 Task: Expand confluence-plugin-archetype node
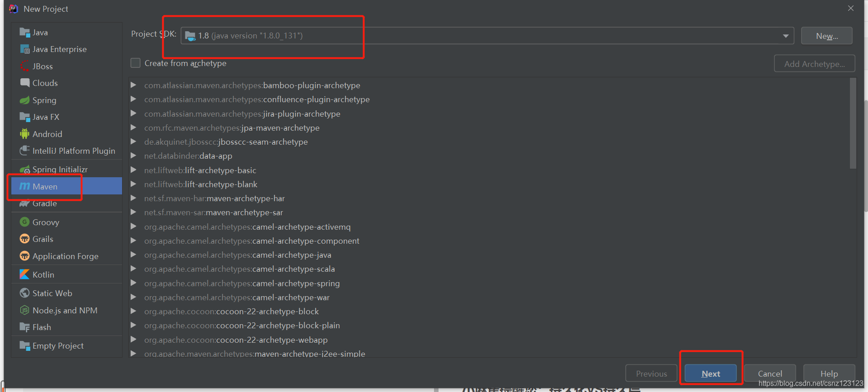pos(133,99)
